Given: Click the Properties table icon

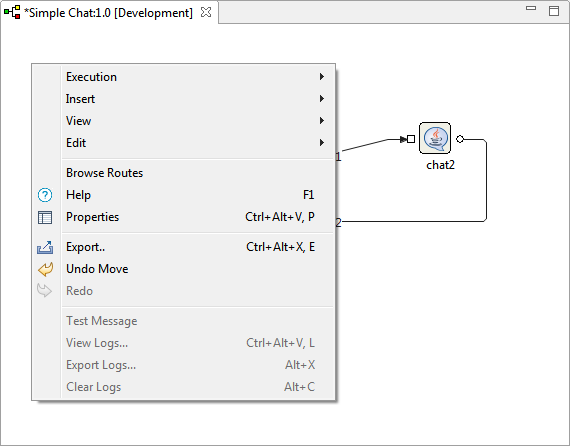Looking at the screenshot, I should point(45,217).
